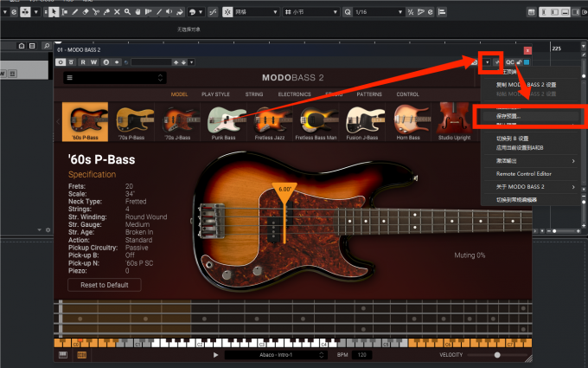The height and width of the screenshot is (368, 588).
Task: Switch to the CONTROL tab
Action: (x=407, y=94)
